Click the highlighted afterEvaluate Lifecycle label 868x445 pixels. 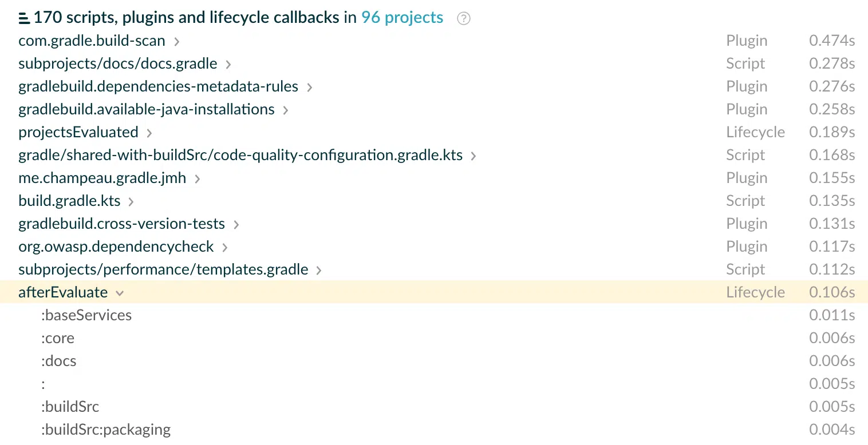755,292
